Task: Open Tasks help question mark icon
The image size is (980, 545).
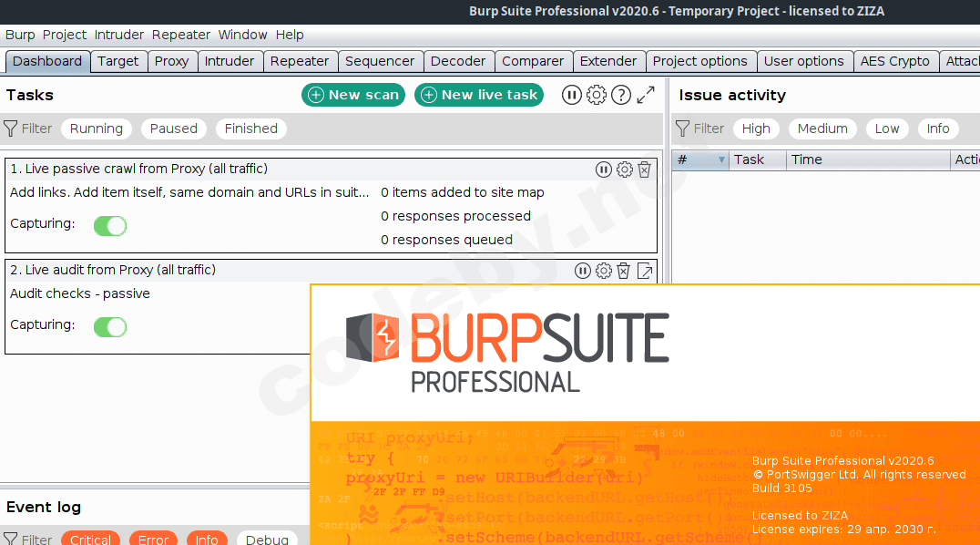Action: coord(620,95)
